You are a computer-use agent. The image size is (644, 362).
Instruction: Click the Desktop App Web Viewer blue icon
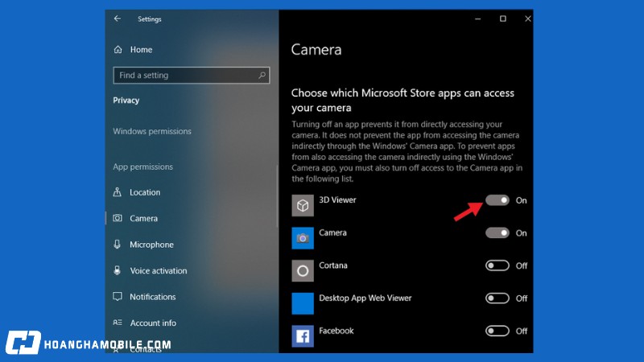point(303,303)
